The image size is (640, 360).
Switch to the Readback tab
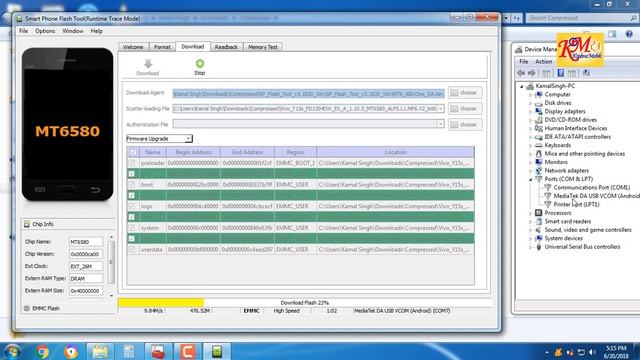tap(226, 47)
